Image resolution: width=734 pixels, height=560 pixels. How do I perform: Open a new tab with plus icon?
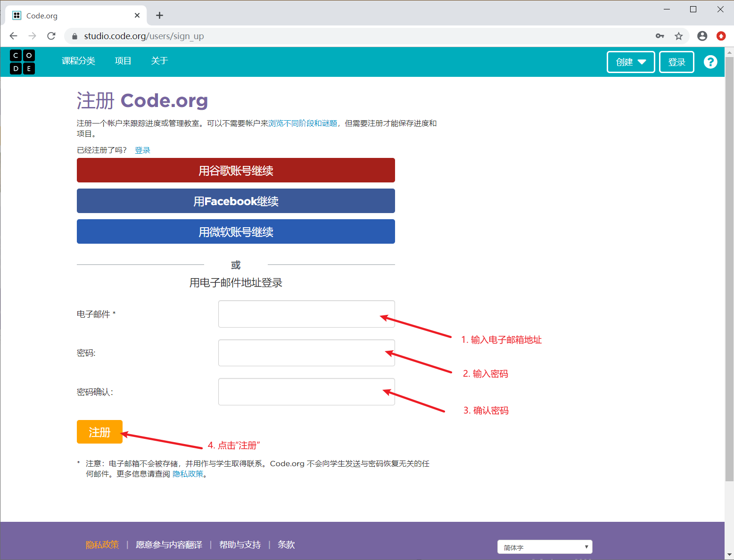point(160,16)
